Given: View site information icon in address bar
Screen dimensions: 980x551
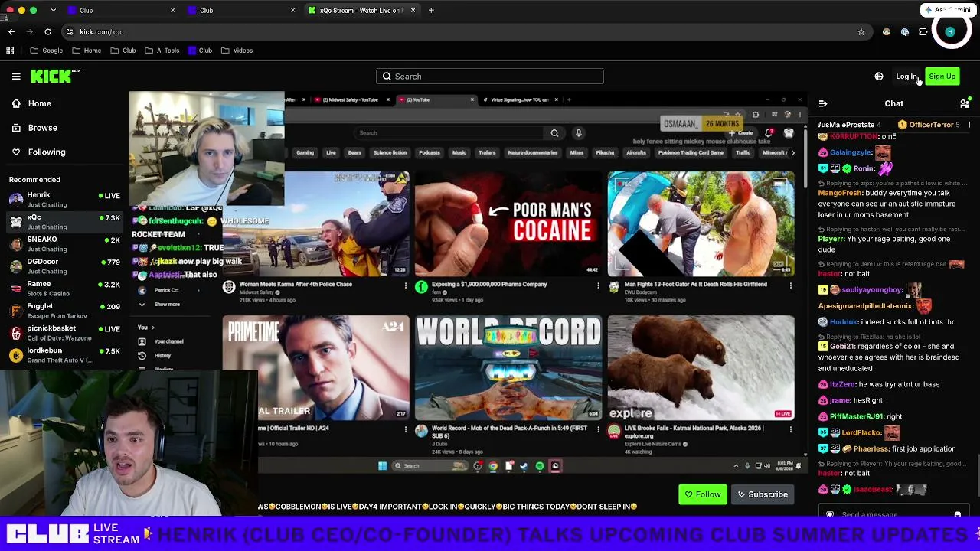Looking at the screenshot, I should click(70, 31).
